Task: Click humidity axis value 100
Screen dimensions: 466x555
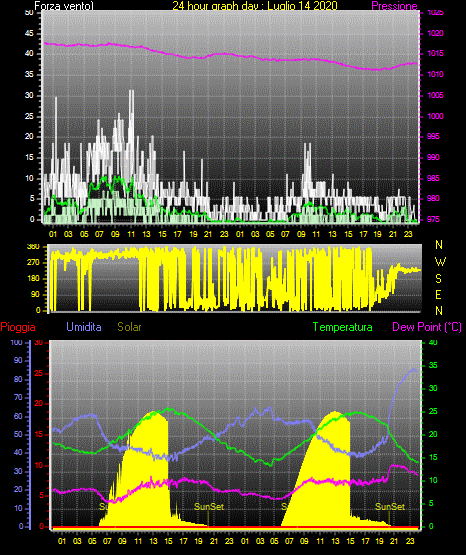Action: pyautogui.click(x=16, y=342)
